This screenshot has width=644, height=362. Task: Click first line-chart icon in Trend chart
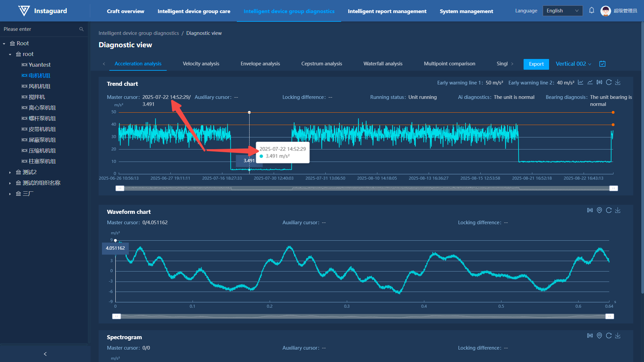pos(581,82)
